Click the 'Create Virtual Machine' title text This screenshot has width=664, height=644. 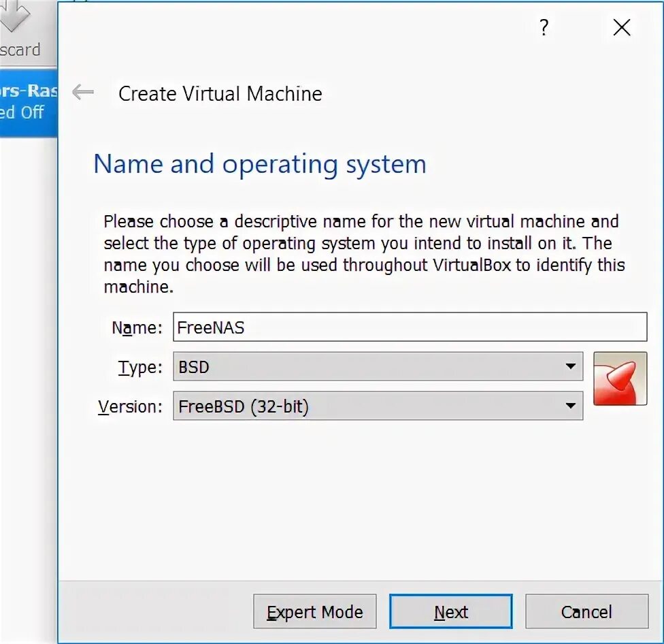coord(220,94)
